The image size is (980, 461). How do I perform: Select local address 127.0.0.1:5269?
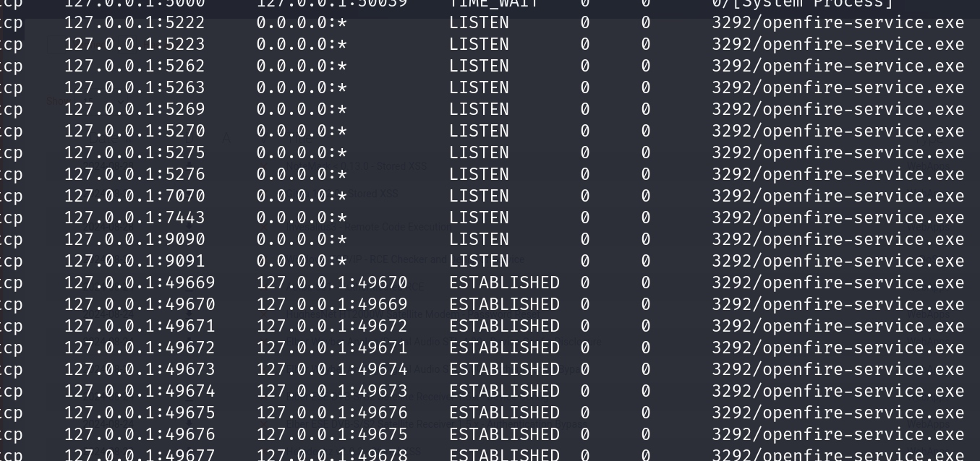point(135,109)
